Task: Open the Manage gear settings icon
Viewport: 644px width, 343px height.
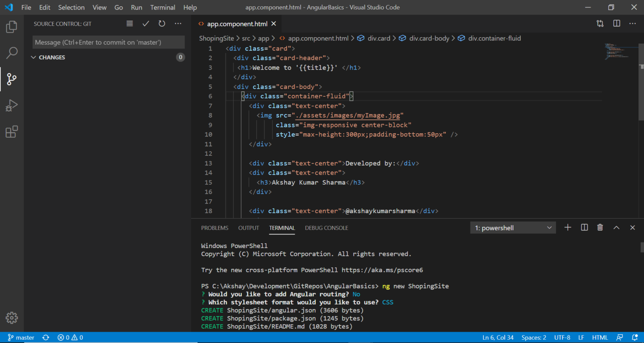Action: [12, 318]
